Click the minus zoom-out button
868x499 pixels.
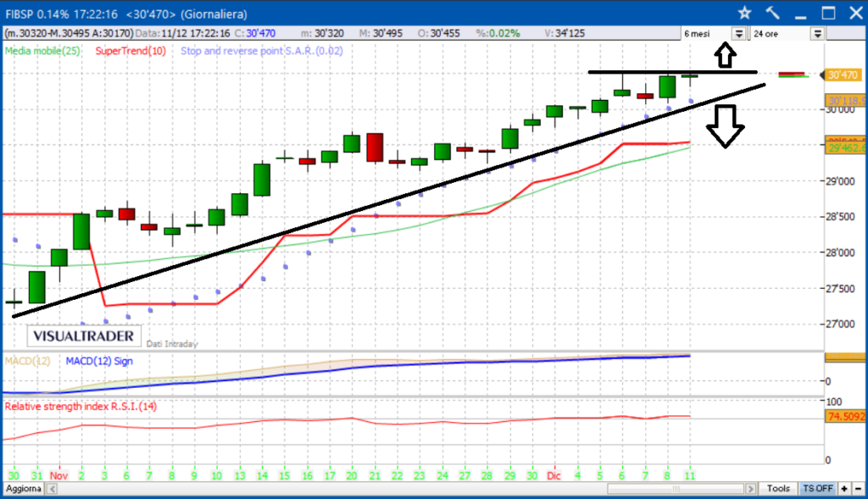click(859, 489)
